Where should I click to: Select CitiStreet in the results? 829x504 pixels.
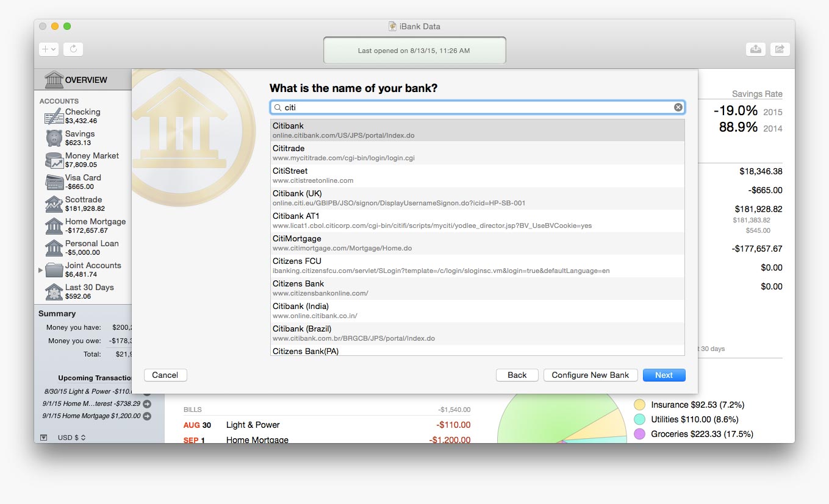(478, 176)
